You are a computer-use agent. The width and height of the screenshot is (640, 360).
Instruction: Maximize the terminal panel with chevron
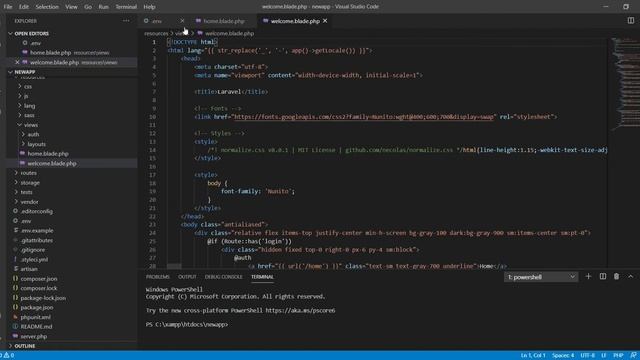pos(630,277)
